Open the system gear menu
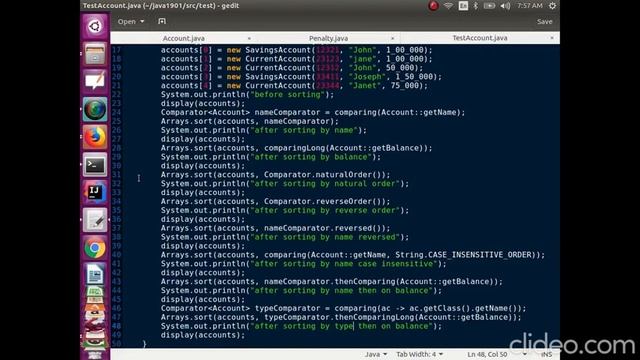The image size is (640, 360). point(552,6)
